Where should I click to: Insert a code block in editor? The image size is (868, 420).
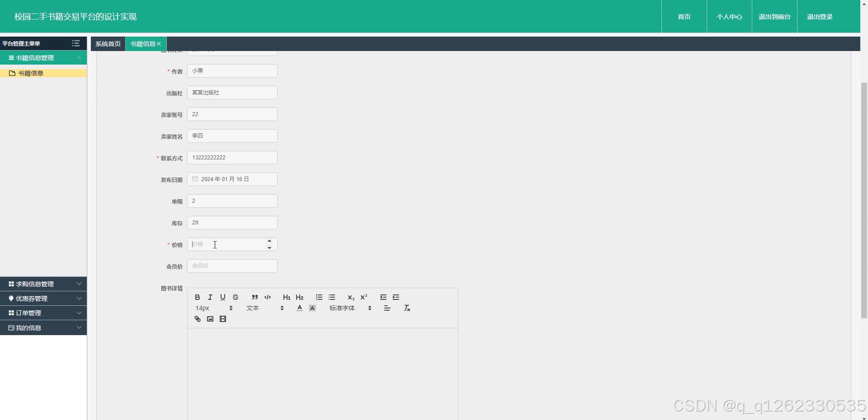[268, 297]
